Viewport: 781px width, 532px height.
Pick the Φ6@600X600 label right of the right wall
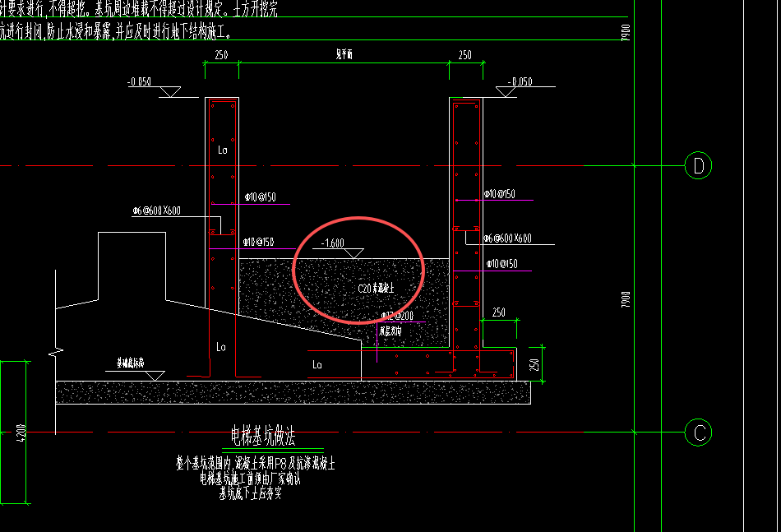pyautogui.click(x=507, y=238)
